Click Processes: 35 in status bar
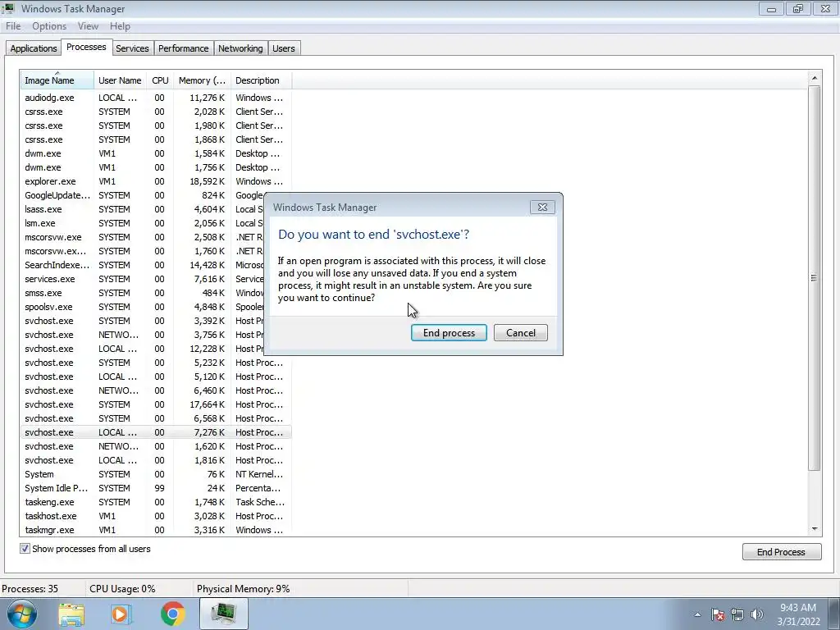The image size is (840, 630). [30, 589]
